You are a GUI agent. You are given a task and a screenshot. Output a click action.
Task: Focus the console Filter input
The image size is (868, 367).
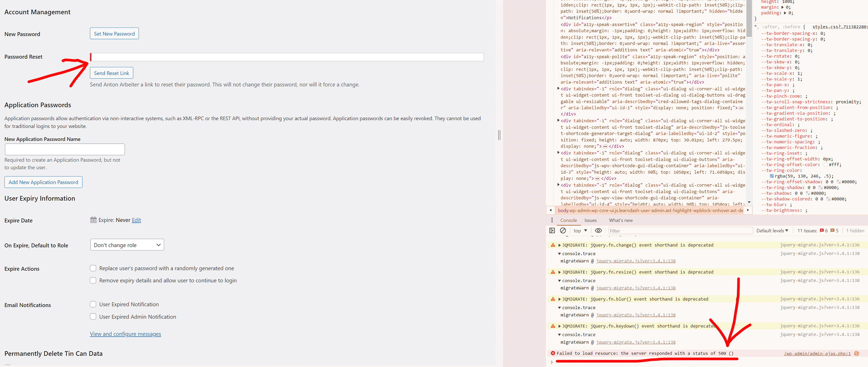coord(680,231)
